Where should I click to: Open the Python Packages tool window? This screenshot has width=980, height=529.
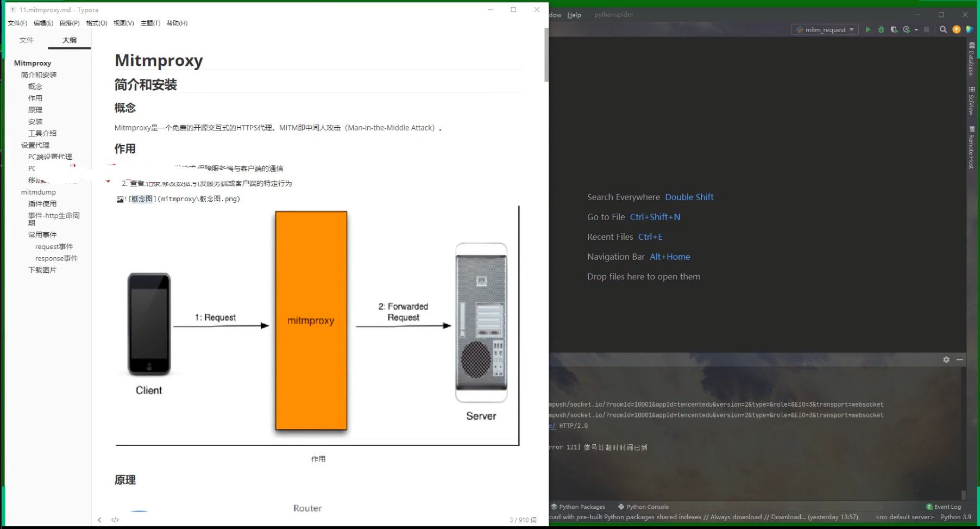pyautogui.click(x=578, y=507)
